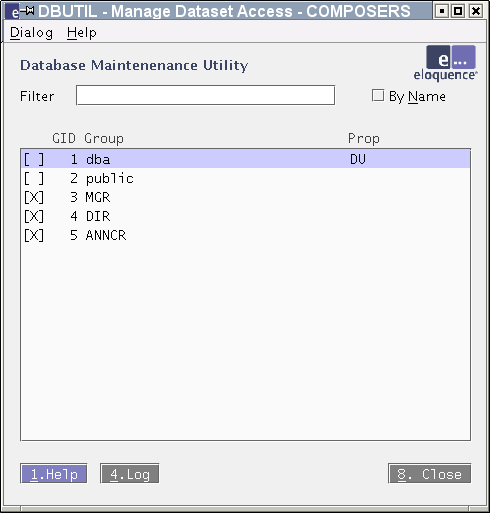Click the 1.Help button
Image resolution: width=490 pixels, height=513 pixels.
(x=54, y=473)
